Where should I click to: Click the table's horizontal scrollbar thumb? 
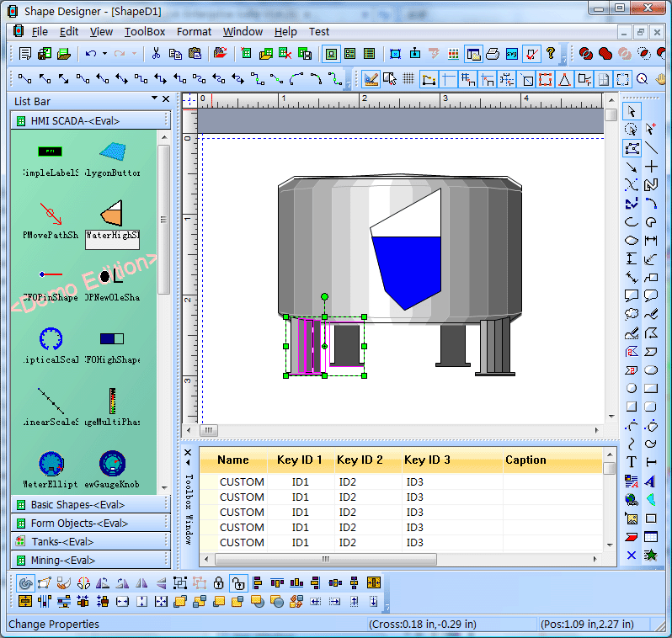click(326, 559)
